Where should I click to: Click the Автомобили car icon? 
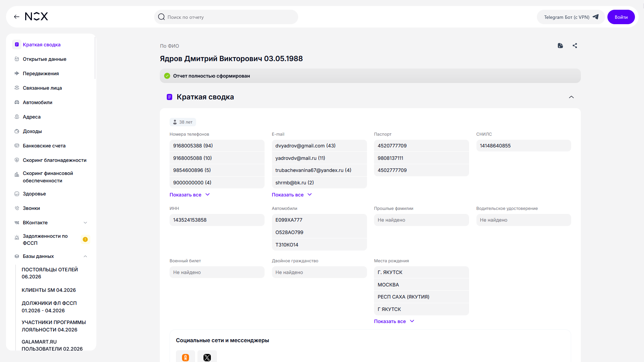point(17,102)
